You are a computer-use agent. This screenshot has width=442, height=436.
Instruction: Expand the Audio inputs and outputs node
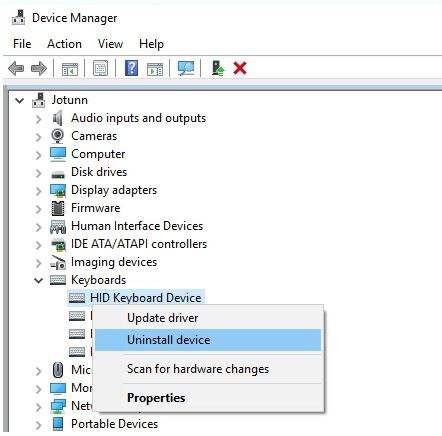pyautogui.click(x=38, y=119)
